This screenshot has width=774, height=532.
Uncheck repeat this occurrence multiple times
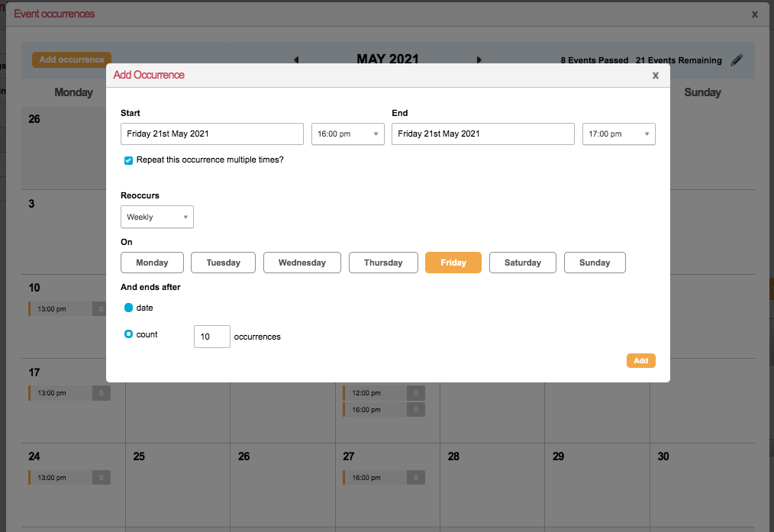tap(128, 160)
